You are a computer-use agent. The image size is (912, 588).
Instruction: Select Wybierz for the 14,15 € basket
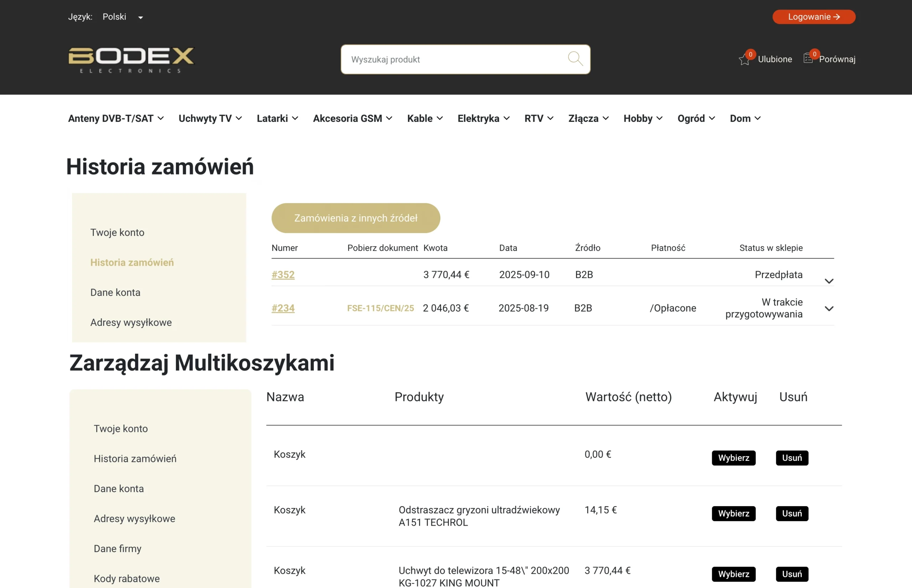[733, 514]
